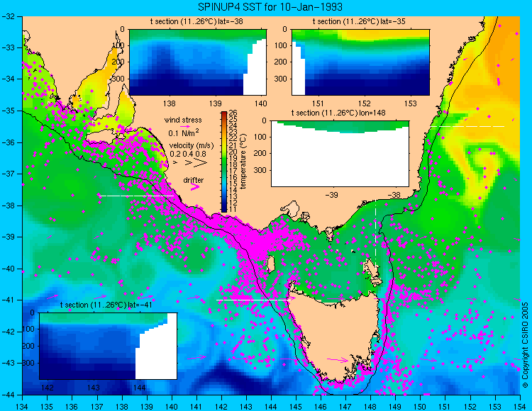
Task: Click Flinders Island northeast of Tasmania
Action: [x=372, y=271]
